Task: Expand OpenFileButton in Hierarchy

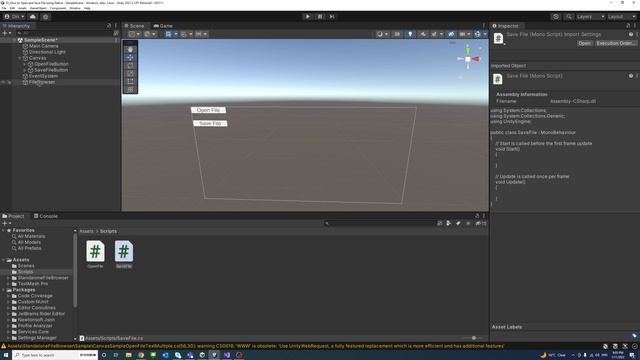Action: tap(24, 64)
